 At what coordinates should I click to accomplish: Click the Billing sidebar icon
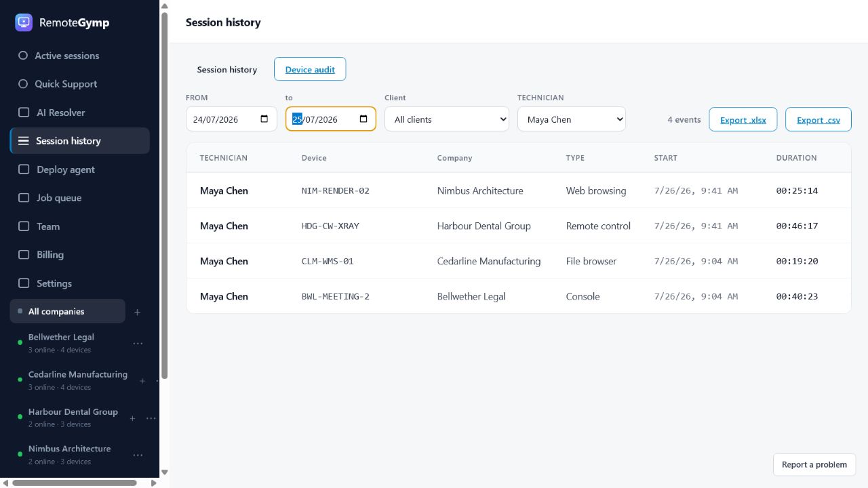pyautogui.click(x=24, y=255)
